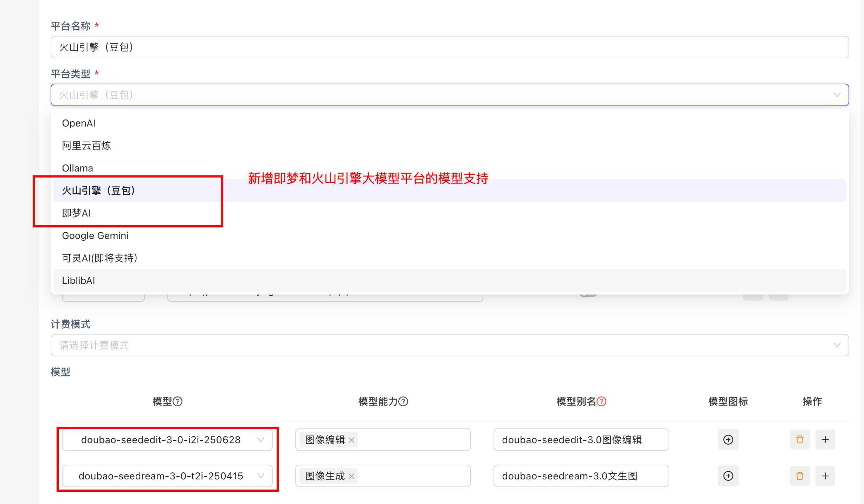Open the 平台类型 dropdown box
This screenshot has width=864, height=504.
(x=450, y=95)
